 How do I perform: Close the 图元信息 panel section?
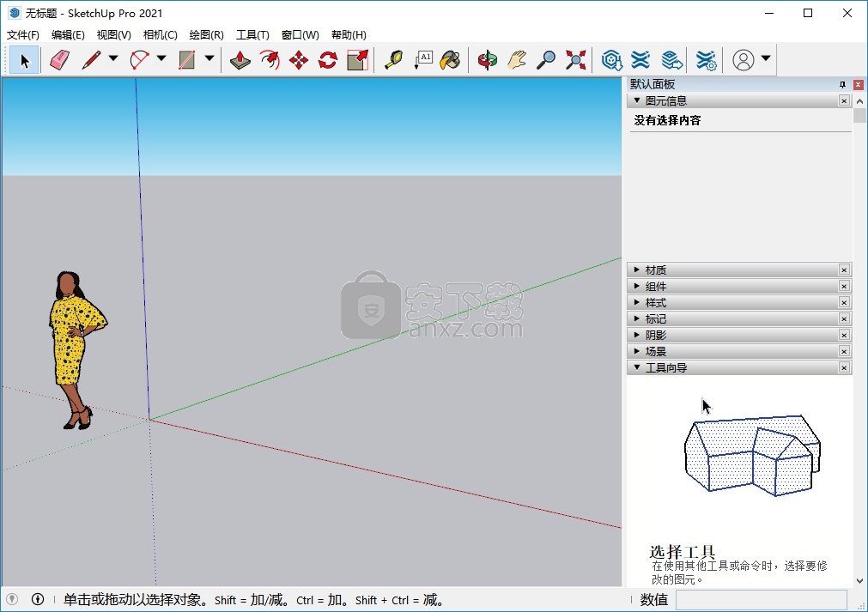[844, 100]
